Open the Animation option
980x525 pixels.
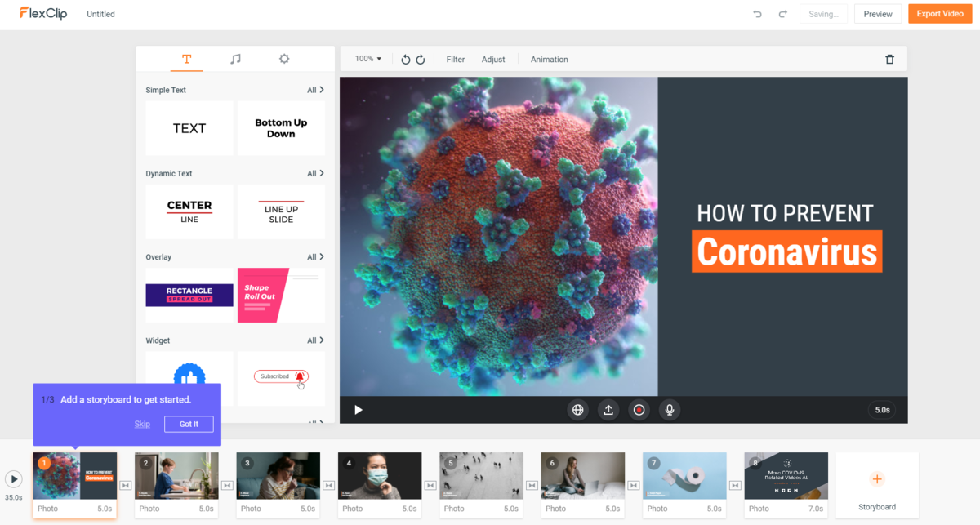point(550,60)
